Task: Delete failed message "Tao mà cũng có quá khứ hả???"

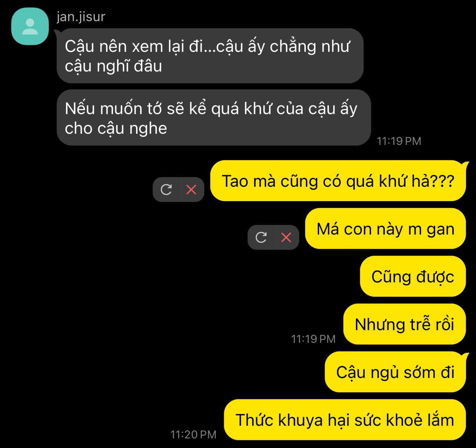Action: [x=191, y=190]
